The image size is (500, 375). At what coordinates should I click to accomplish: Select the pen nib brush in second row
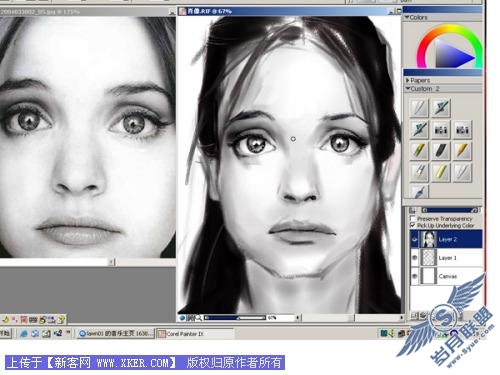point(419,129)
